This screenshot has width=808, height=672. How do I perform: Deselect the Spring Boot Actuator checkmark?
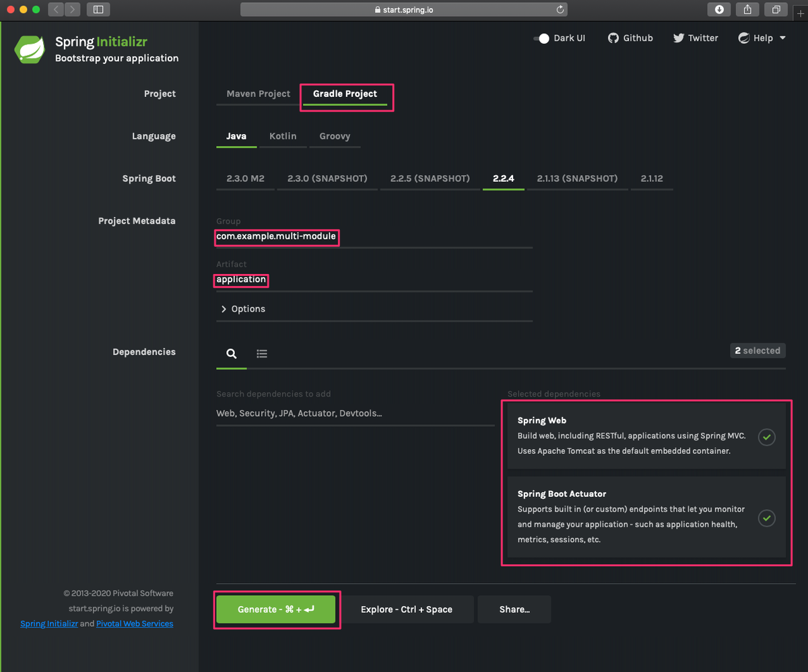pos(766,518)
